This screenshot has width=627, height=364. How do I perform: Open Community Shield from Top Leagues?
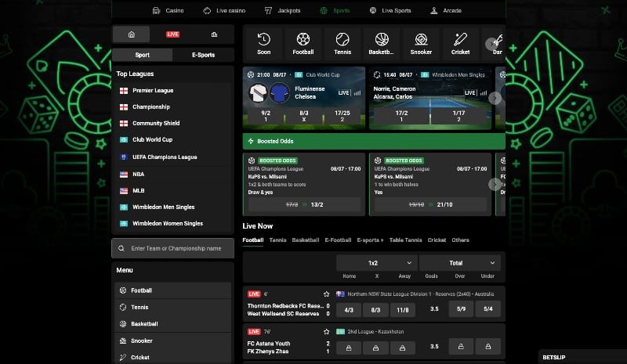click(172, 124)
